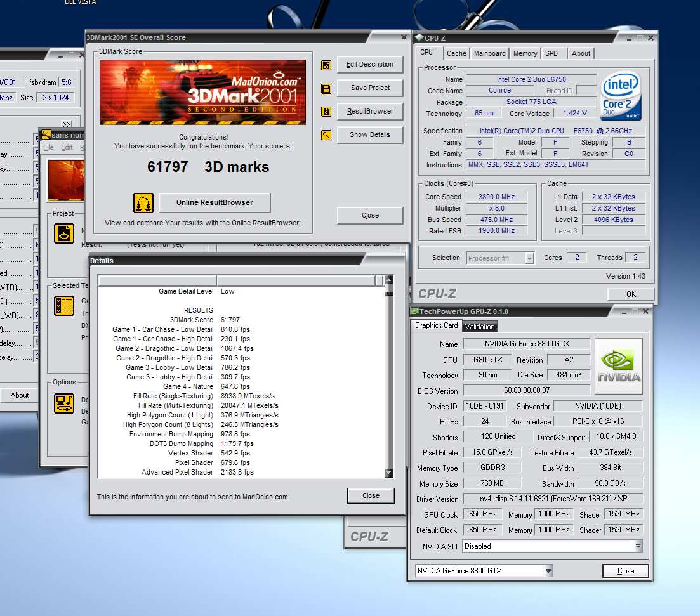The image size is (700, 616).
Task: Click the Intel Core 2 Duo logo
Action: click(x=621, y=97)
